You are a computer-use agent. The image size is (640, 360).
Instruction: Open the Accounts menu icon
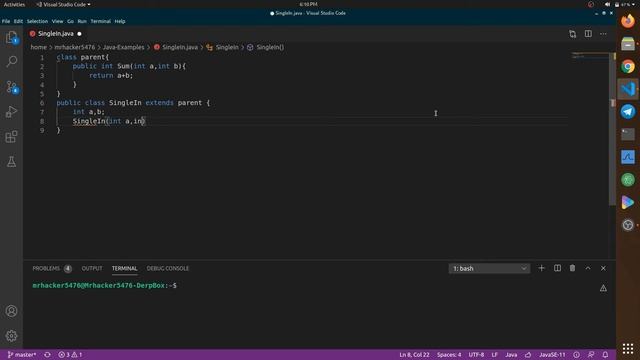(11, 311)
